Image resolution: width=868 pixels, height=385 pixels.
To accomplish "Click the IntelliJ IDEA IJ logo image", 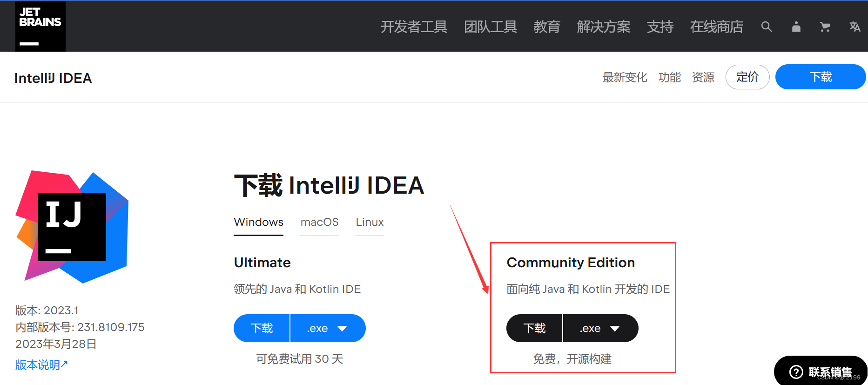I will [72, 227].
